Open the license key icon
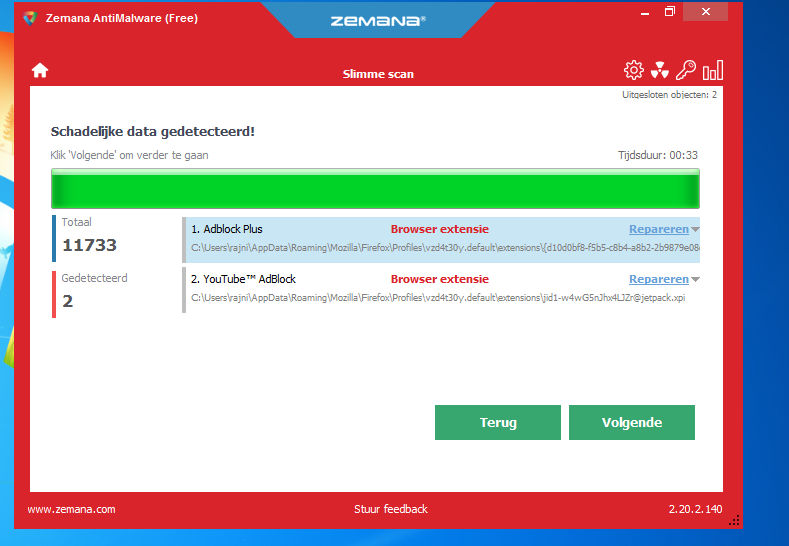This screenshot has width=789, height=546. pos(685,70)
